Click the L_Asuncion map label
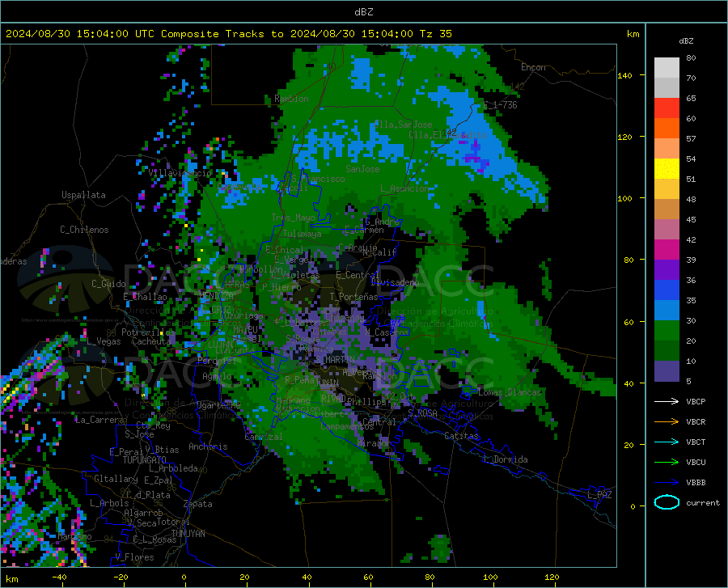 [404, 188]
